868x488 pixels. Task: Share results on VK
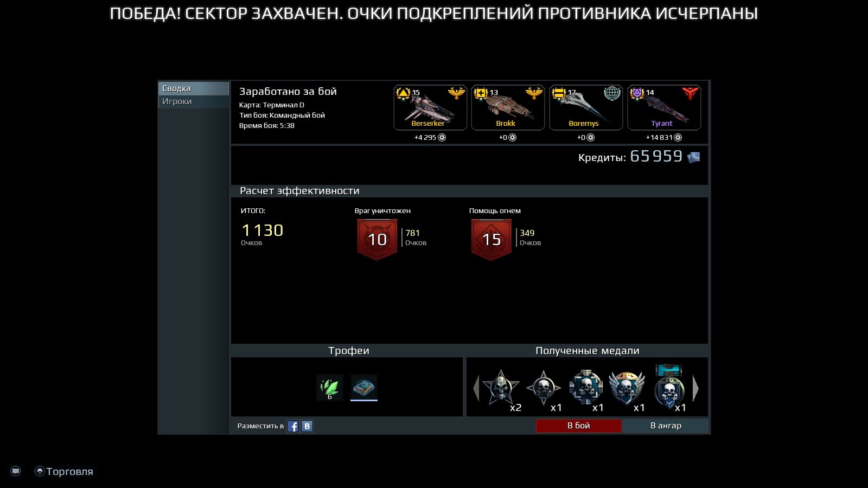coord(307,426)
